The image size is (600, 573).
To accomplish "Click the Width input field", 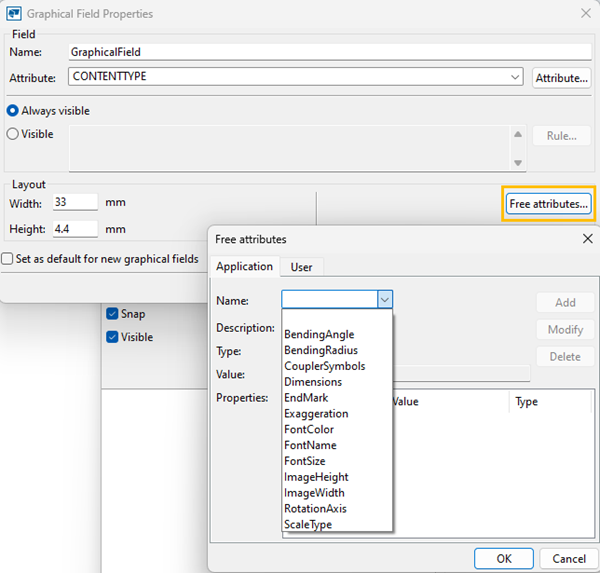I will click(72, 203).
